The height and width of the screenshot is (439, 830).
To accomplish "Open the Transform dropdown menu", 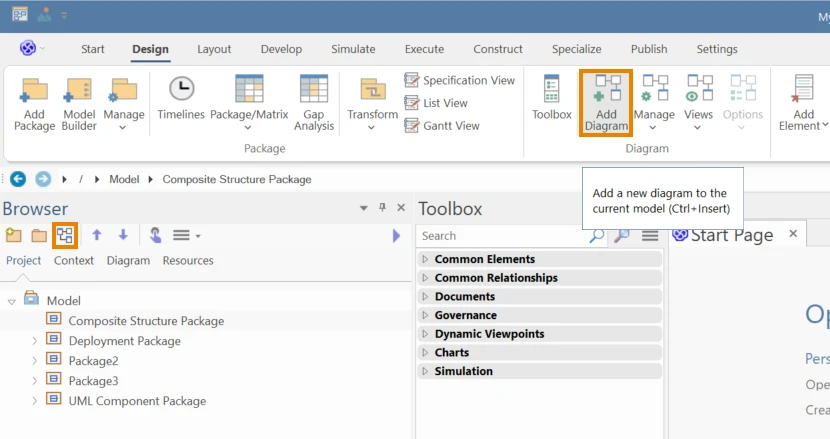I will [373, 105].
